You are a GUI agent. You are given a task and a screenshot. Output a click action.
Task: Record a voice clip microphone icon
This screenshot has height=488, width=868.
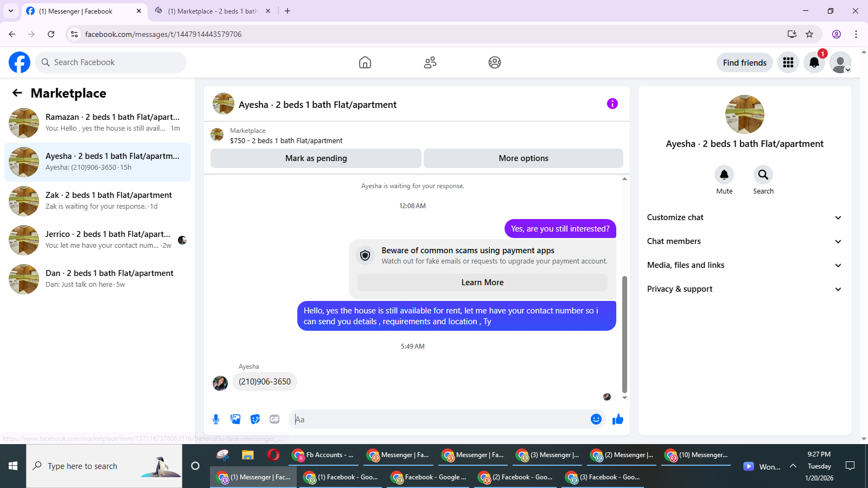pyautogui.click(x=216, y=419)
